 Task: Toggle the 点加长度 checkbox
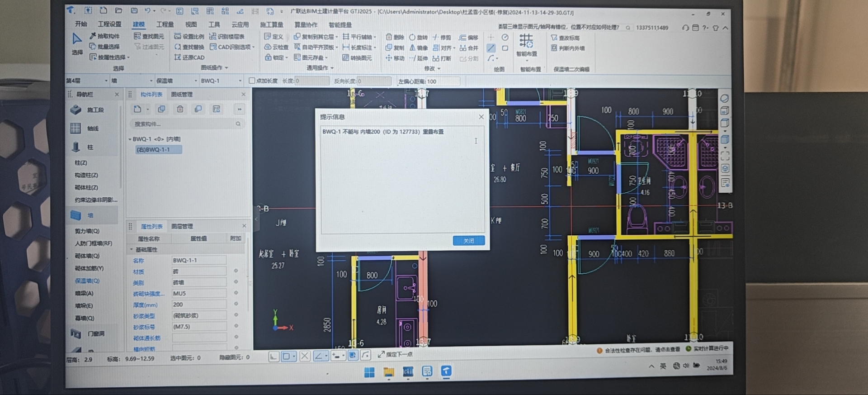pos(252,81)
